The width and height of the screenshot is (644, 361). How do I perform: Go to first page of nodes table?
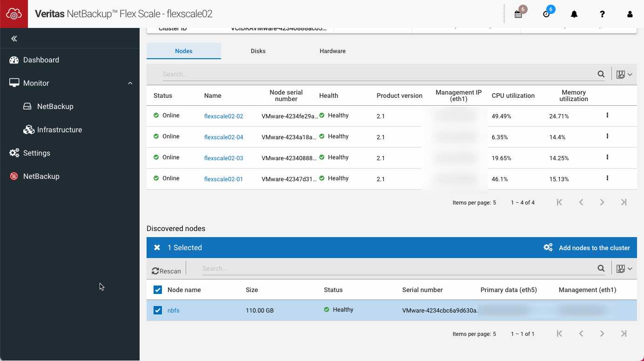[559, 202]
